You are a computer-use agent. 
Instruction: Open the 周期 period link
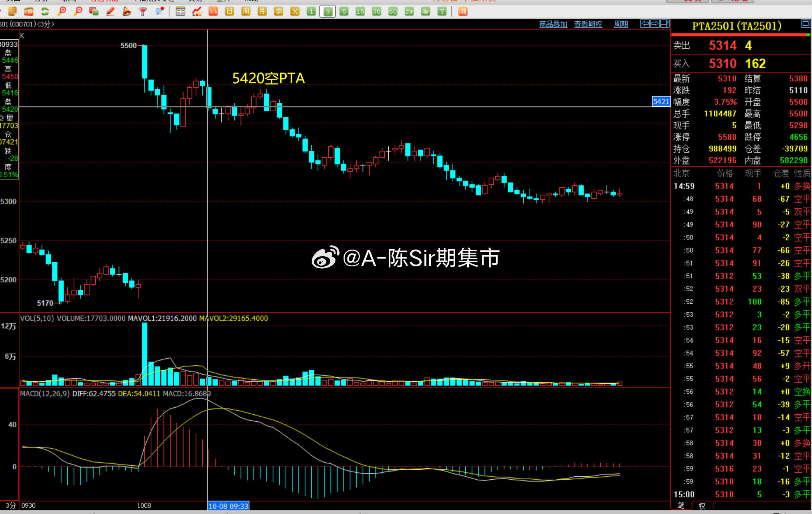(621, 24)
